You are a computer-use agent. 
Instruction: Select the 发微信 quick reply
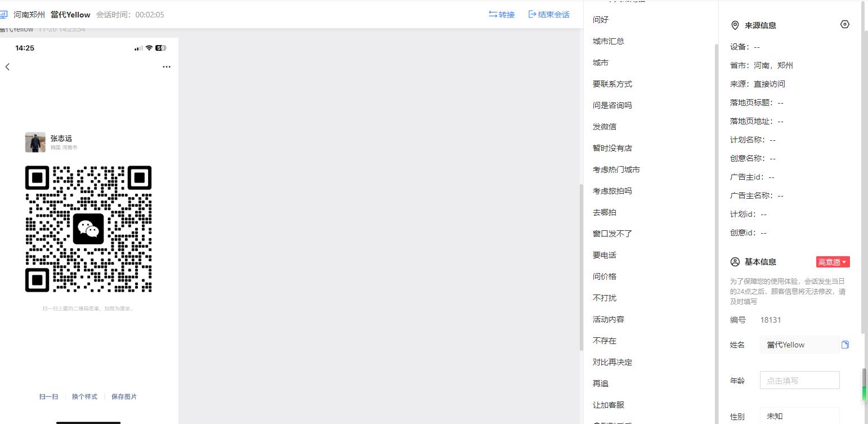click(605, 127)
